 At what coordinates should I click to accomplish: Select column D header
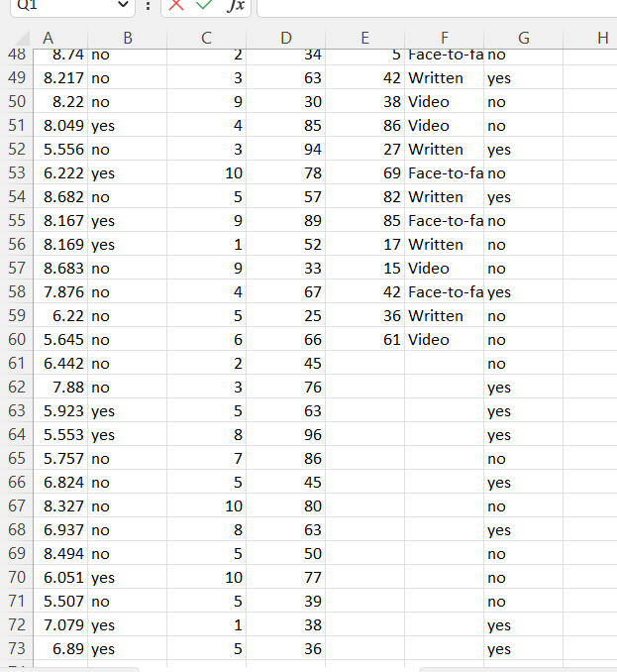[286, 38]
